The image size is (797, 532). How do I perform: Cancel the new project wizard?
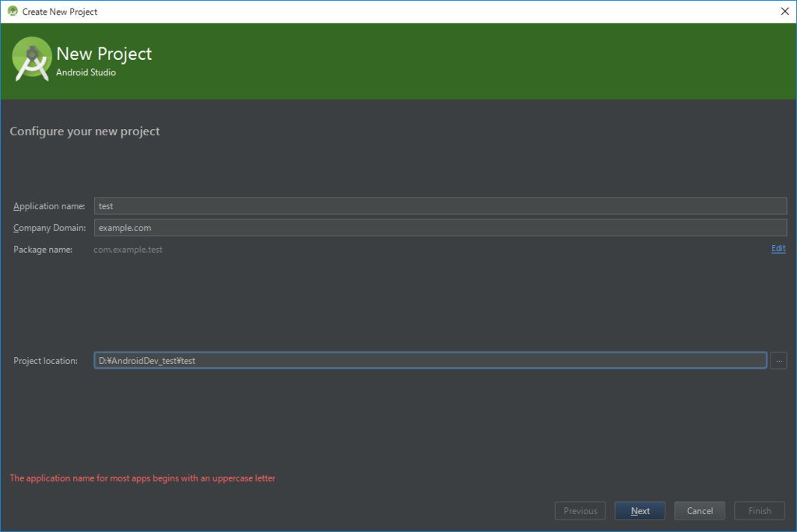point(700,511)
